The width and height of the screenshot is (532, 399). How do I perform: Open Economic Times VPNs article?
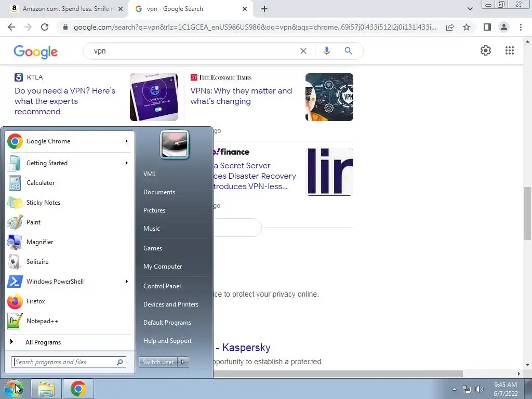click(241, 96)
